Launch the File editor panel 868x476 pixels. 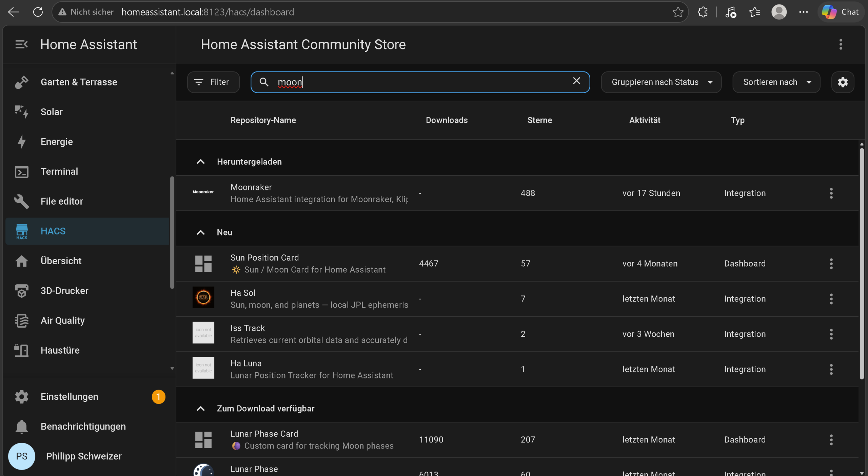point(87,201)
